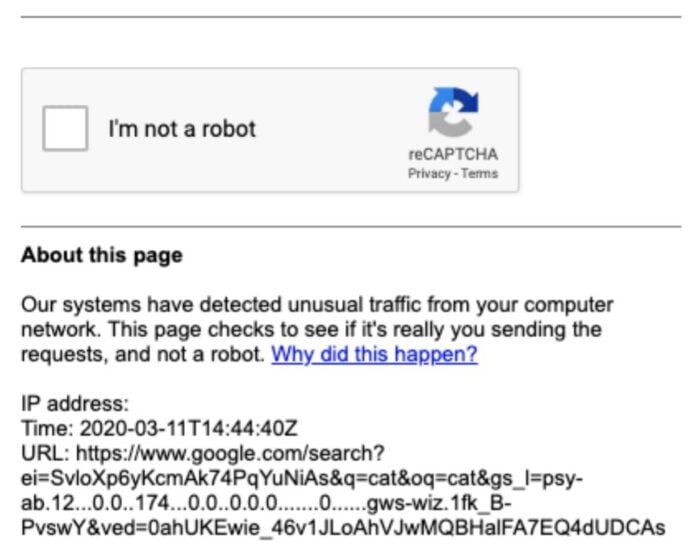Click the divider above "About this page"
The image size is (700, 560).
(x=350, y=226)
